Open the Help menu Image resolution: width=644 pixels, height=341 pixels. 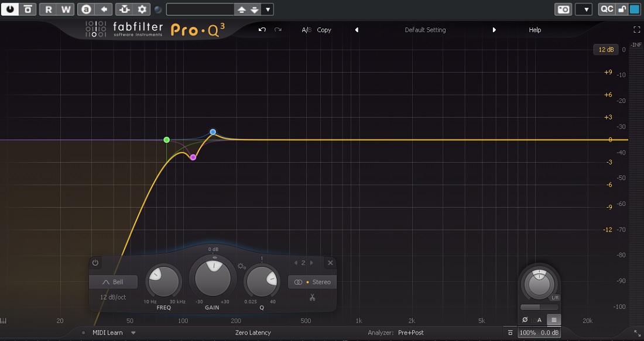(x=535, y=30)
